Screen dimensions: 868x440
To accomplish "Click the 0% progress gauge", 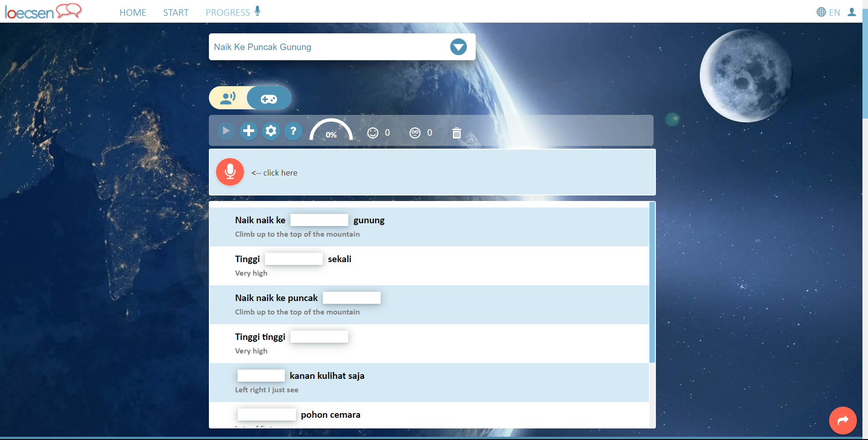I will pos(331,131).
